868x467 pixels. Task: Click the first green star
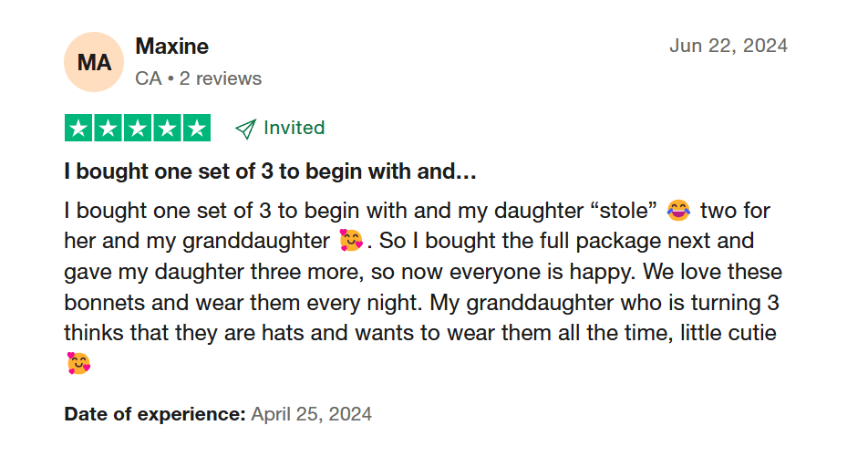(78, 128)
